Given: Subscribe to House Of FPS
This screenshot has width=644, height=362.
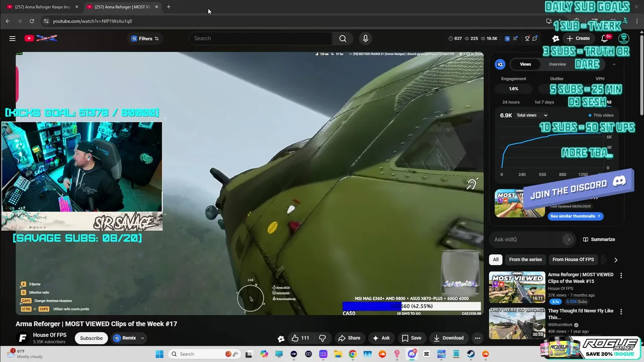Looking at the screenshot, I should coord(92,338).
